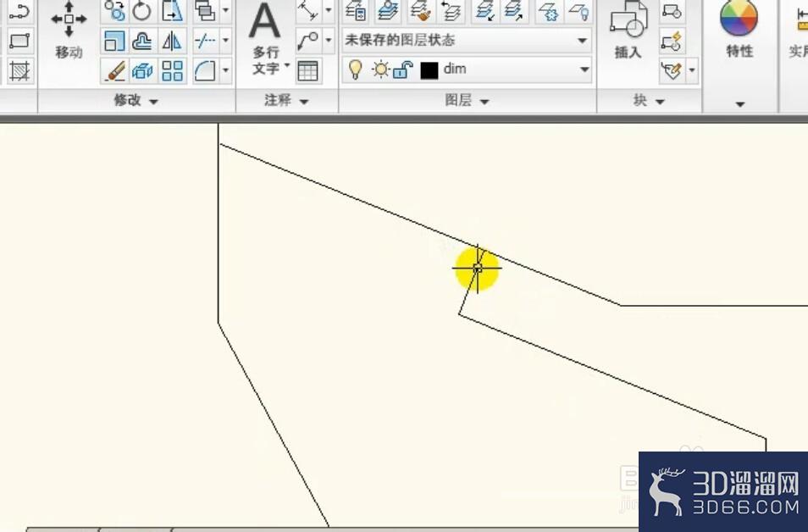Open the Block Editor icon
The width and height of the screenshot is (808, 532).
coord(672,41)
